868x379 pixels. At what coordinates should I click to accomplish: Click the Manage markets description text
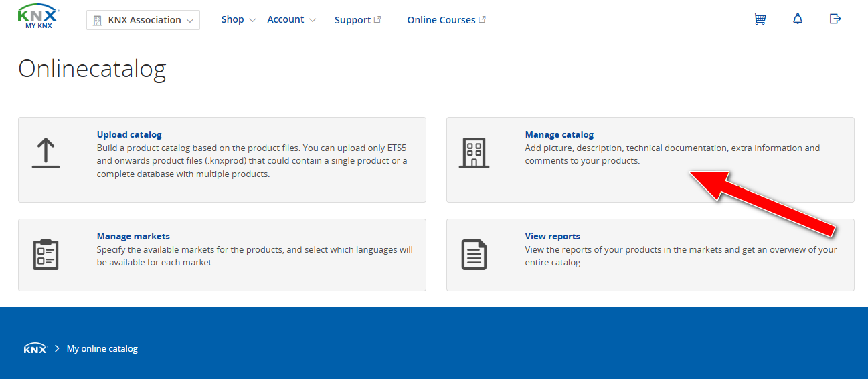[255, 256]
